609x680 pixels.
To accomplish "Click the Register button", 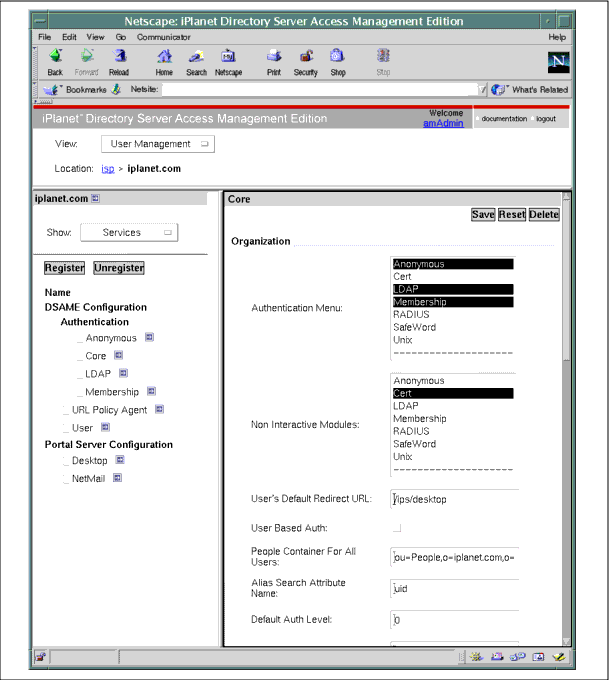I will [x=64, y=268].
